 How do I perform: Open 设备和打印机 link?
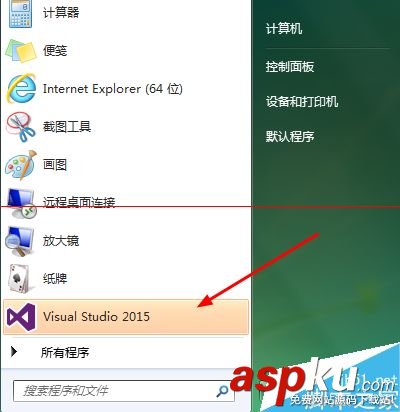click(302, 101)
